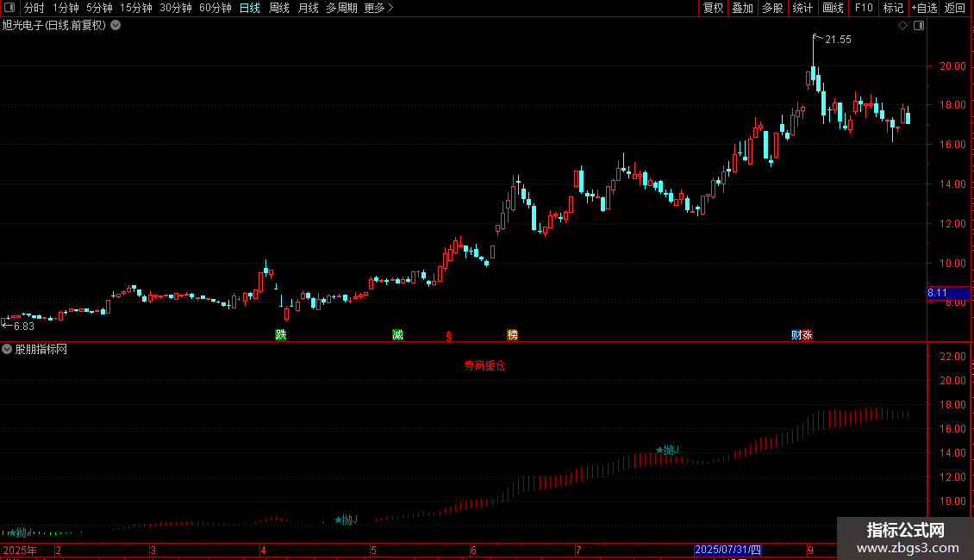Image resolution: width=974 pixels, height=560 pixels.
Task: Click the 2025/07/31/四 date tag
Action: 727,550
